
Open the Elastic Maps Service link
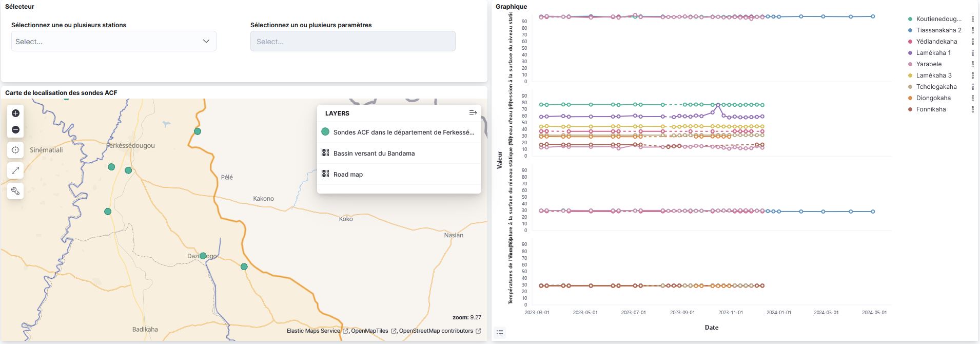click(x=313, y=331)
